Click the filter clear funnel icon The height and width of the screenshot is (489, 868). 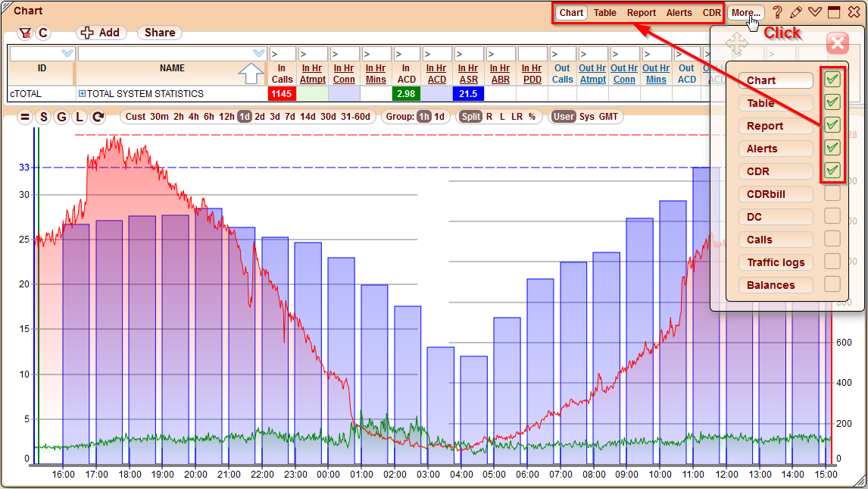(x=25, y=33)
